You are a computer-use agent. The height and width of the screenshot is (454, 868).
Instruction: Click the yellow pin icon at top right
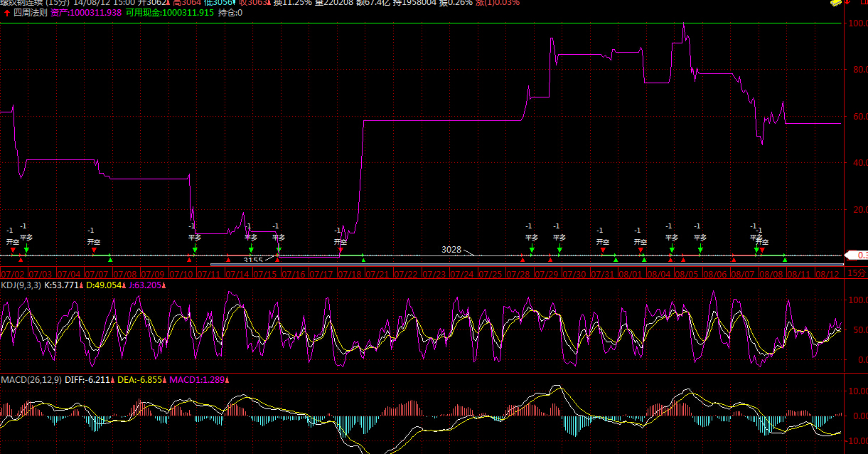pos(836,3)
